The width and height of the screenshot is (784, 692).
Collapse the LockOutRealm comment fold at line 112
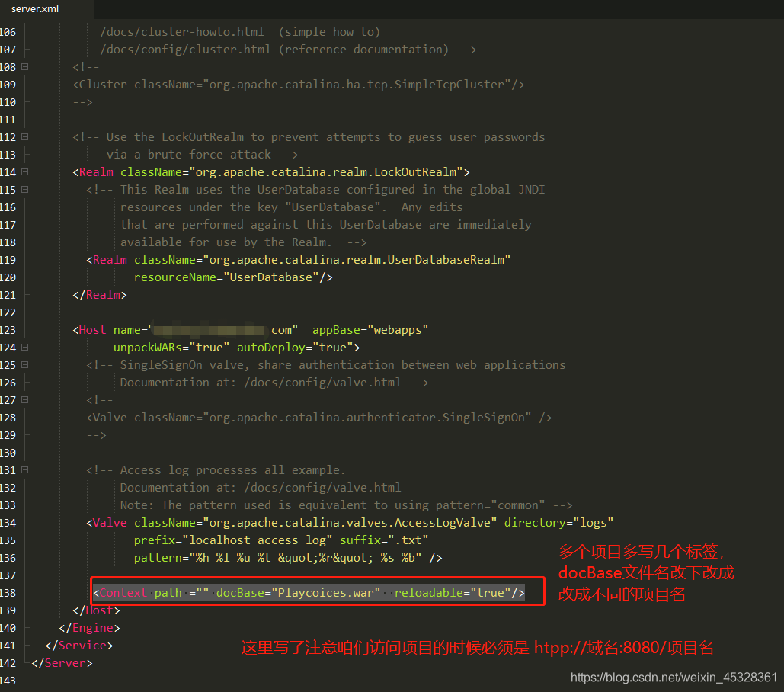(x=24, y=136)
